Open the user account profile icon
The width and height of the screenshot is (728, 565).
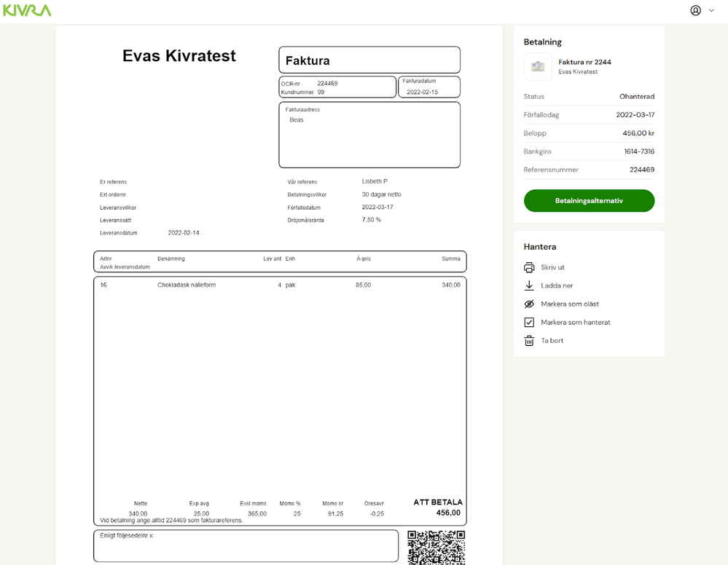695,10
